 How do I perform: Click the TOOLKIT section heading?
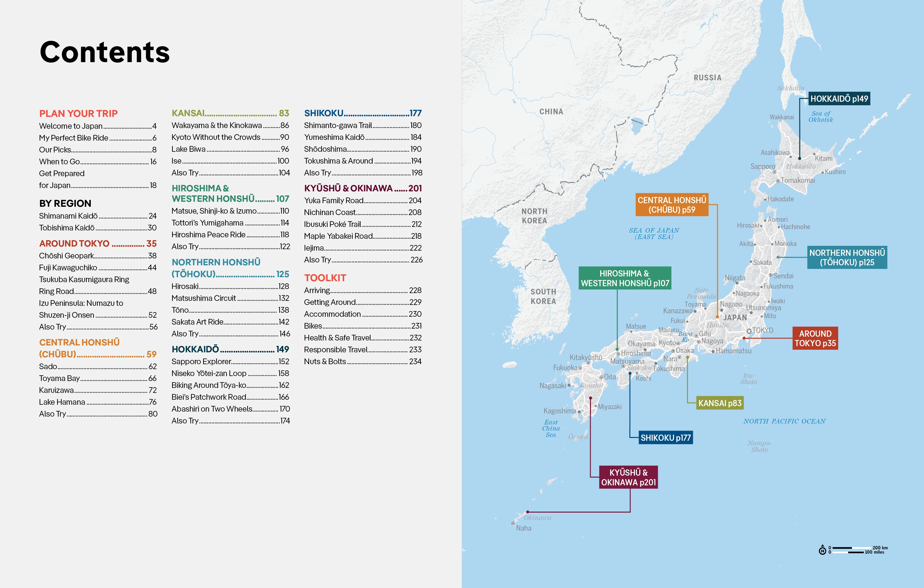coord(325,278)
